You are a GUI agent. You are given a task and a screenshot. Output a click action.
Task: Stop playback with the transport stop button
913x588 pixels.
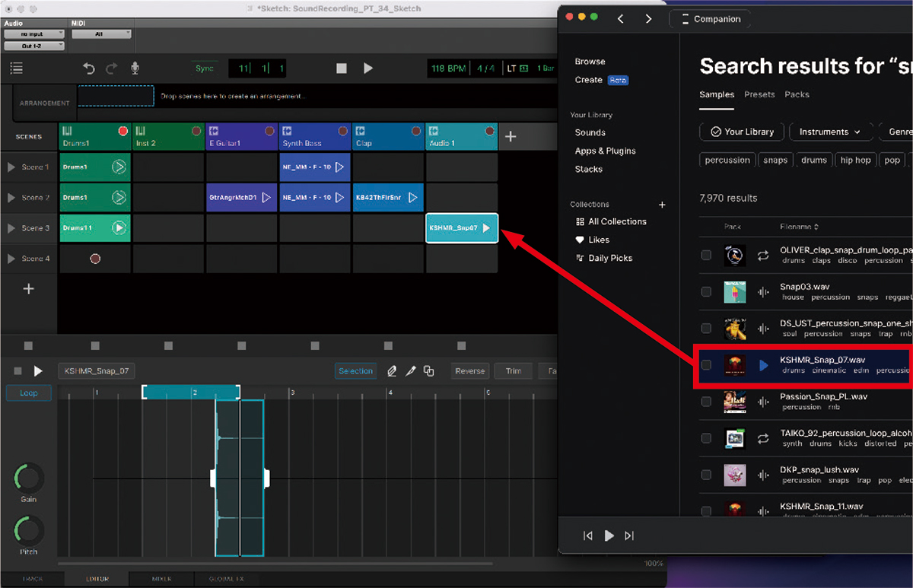[342, 68]
